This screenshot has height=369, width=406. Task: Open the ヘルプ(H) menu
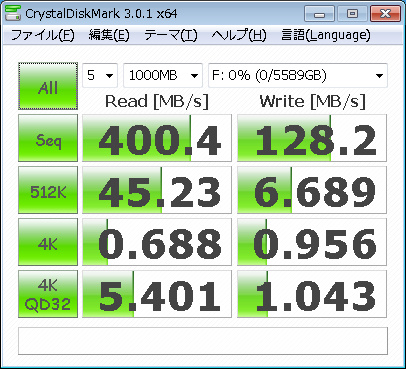point(239,35)
